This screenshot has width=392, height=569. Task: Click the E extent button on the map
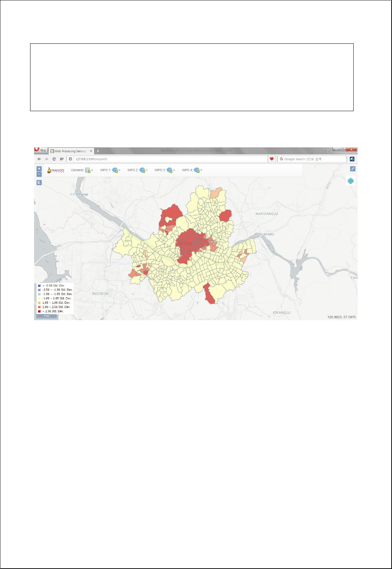point(39,182)
